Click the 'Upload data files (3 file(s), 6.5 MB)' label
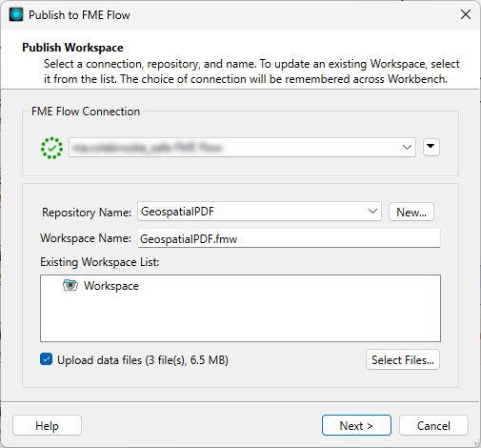481x448 pixels. [x=143, y=360]
